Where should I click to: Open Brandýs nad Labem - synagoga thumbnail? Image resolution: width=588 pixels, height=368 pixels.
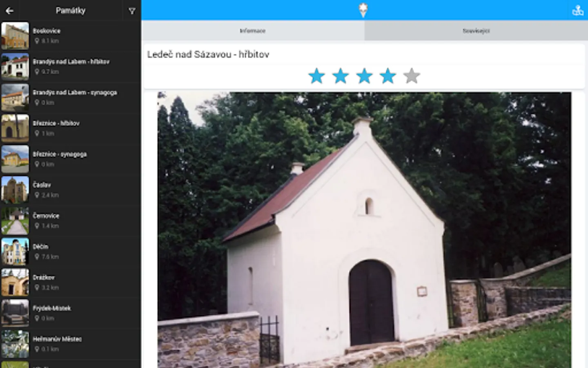click(15, 97)
